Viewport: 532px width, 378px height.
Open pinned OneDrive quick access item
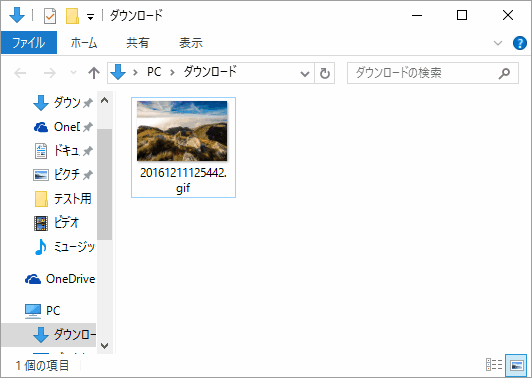tap(63, 127)
